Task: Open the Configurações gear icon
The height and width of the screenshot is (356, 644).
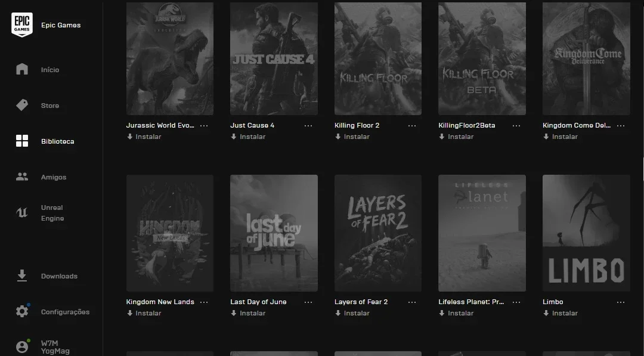Action: [22, 311]
